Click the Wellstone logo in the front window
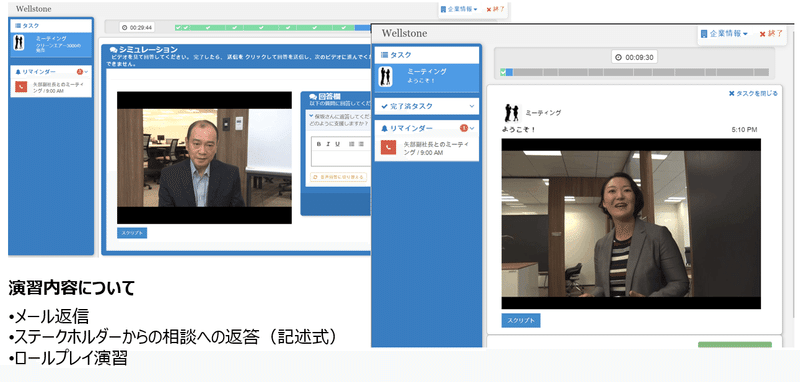800x382 pixels. pyautogui.click(x=404, y=34)
